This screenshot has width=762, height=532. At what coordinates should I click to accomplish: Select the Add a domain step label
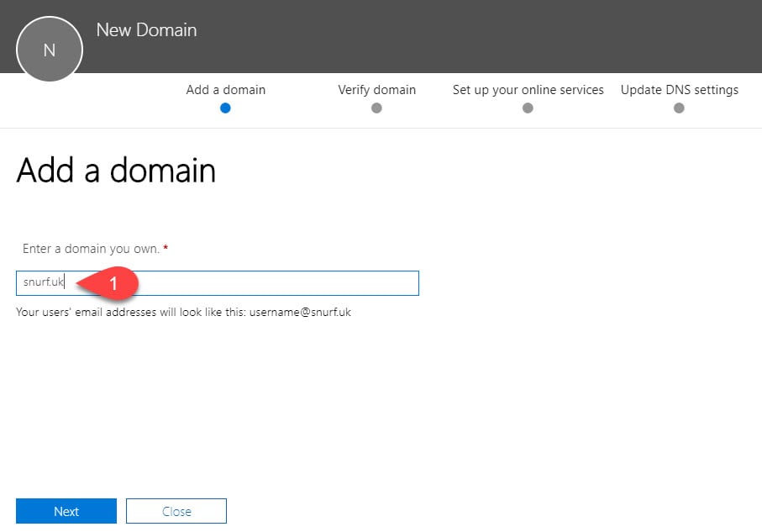[225, 90]
